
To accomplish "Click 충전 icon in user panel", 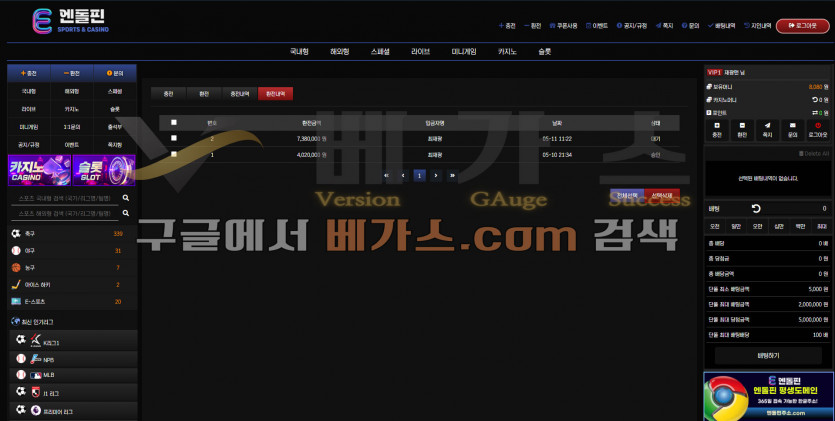I will coord(717,130).
